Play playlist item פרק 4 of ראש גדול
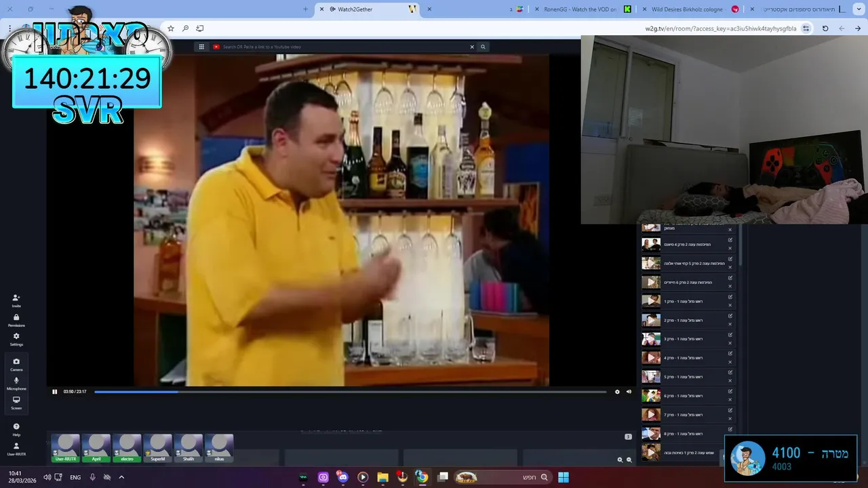Image resolution: width=868 pixels, height=488 pixels. pyautogui.click(x=651, y=358)
